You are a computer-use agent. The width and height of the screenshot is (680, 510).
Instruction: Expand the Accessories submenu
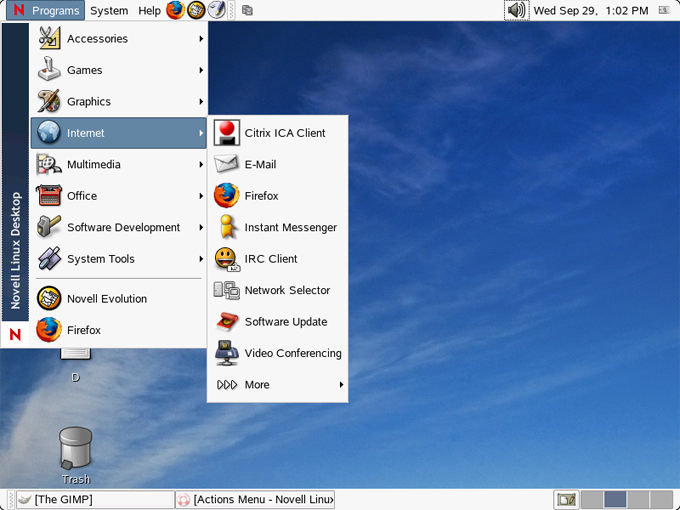pyautogui.click(x=119, y=39)
